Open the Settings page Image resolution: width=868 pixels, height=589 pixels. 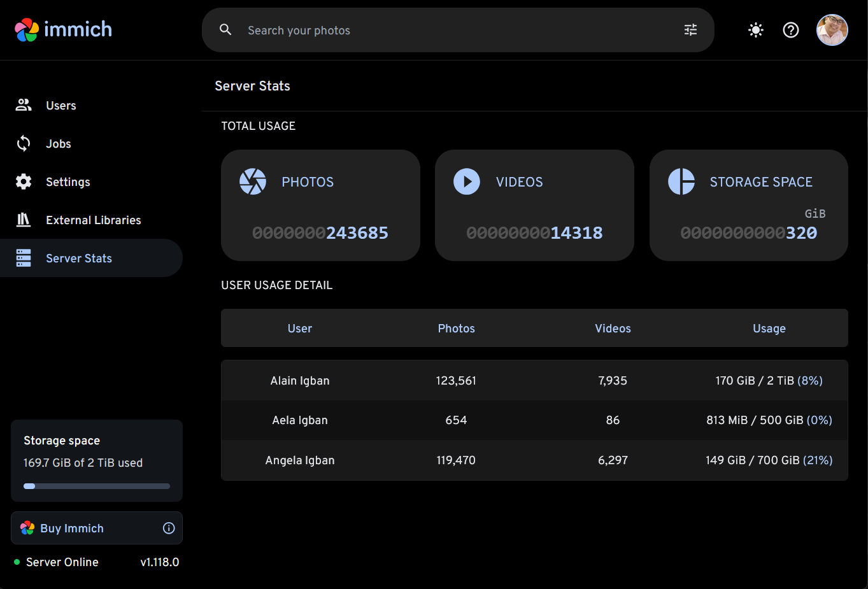click(68, 182)
